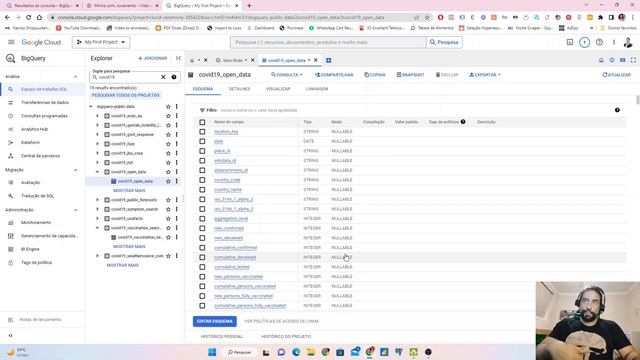The height and width of the screenshot is (360, 640).
Task: Open more actions for covid19_usafacts dataset
Action: [x=177, y=218]
